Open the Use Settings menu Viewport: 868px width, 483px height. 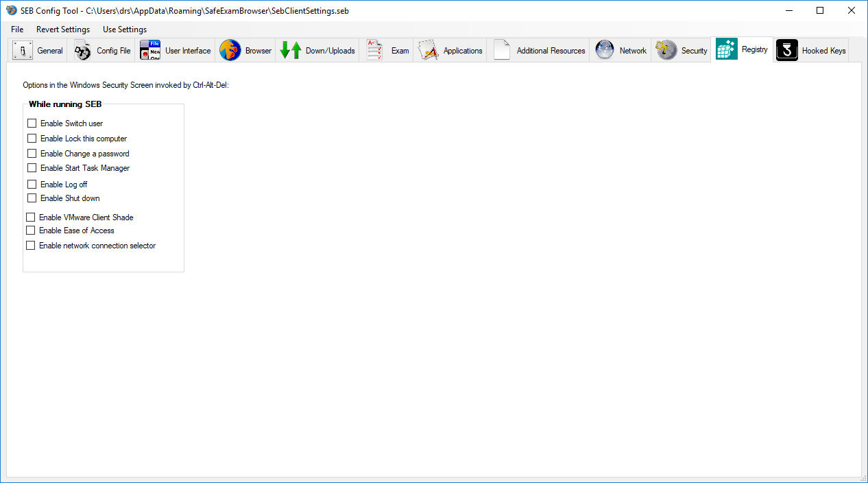125,30
